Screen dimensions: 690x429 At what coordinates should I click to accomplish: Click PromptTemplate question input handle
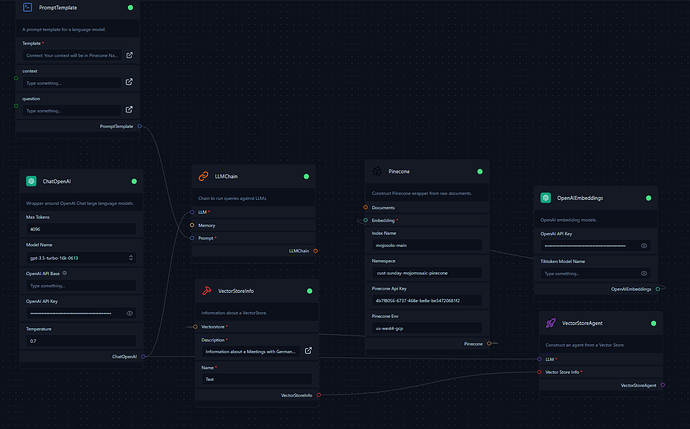click(x=16, y=106)
